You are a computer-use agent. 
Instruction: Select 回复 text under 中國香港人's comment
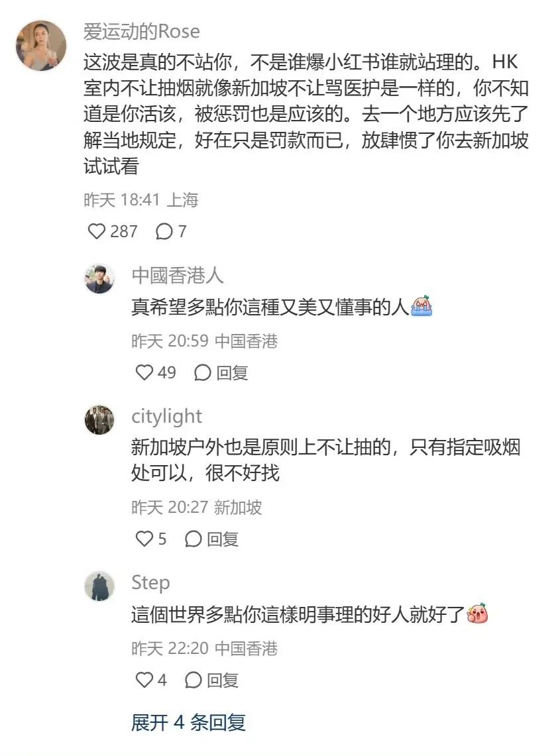(x=232, y=372)
